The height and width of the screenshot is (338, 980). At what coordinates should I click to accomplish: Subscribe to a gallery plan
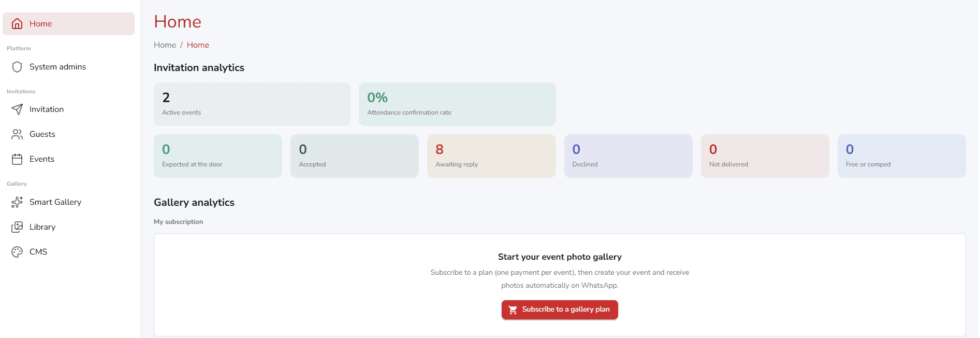560,309
